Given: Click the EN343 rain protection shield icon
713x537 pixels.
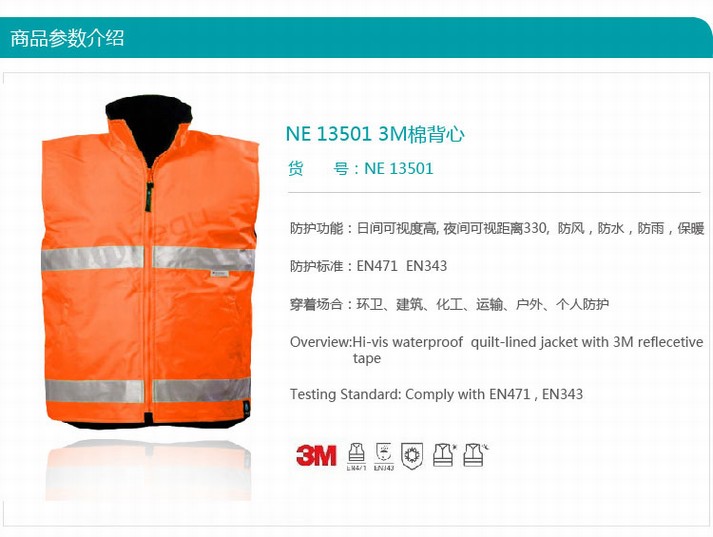Looking at the screenshot, I should pyautogui.click(x=384, y=456).
